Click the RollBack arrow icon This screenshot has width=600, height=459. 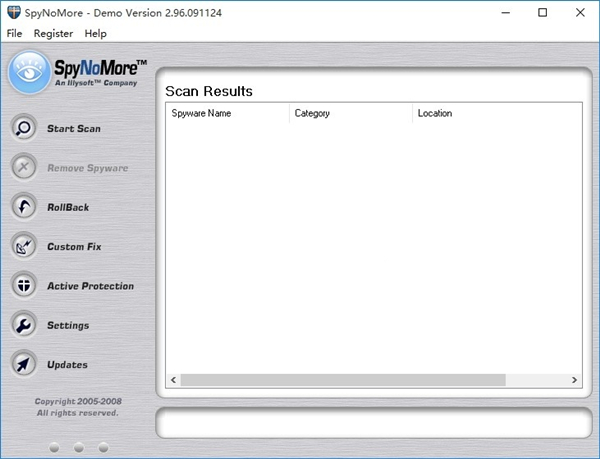[x=24, y=207]
